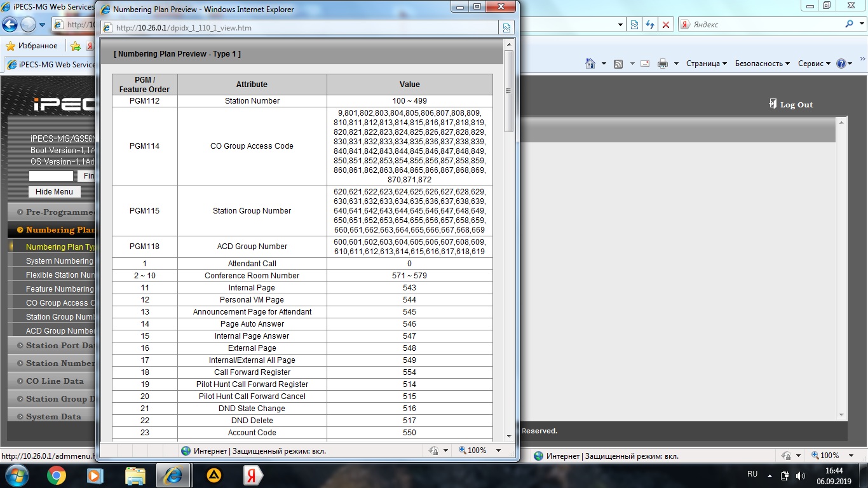Expand the System Data menu section

click(x=53, y=417)
